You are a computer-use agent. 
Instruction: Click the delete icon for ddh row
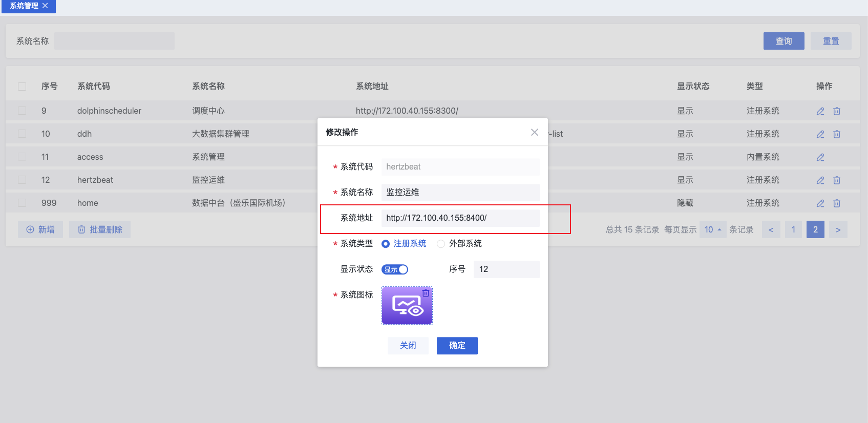(x=837, y=134)
